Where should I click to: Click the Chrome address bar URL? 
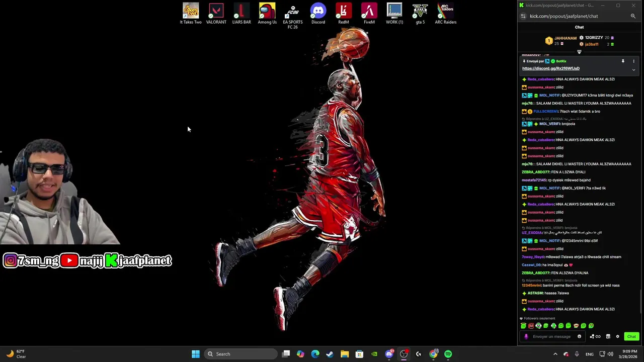click(563, 16)
